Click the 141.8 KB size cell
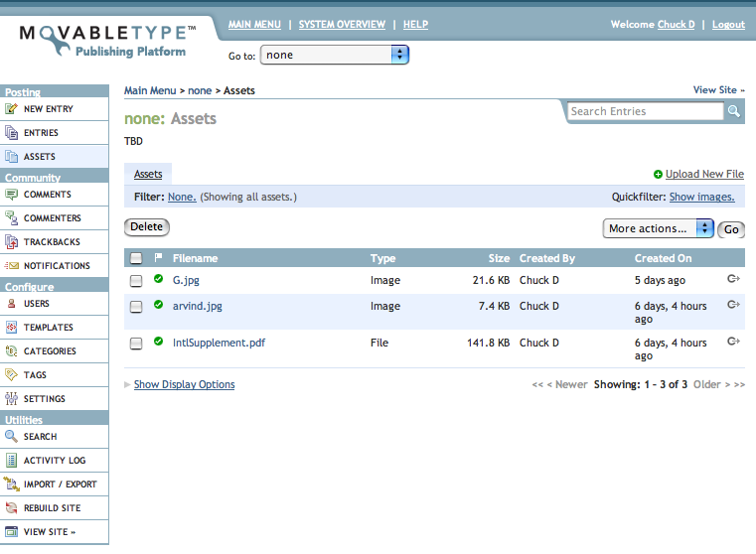Screen dimensions: 756x554 click(x=488, y=343)
